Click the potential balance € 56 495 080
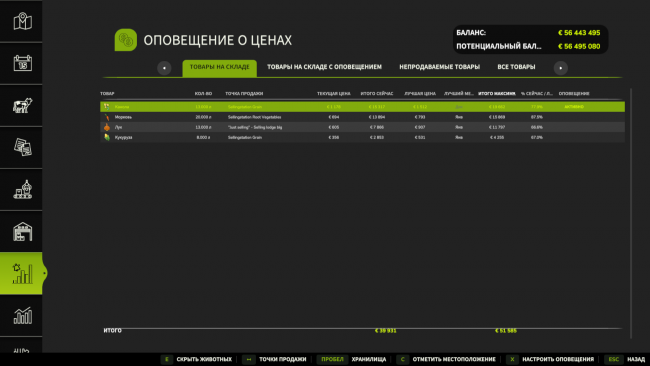The height and width of the screenshot is (366, 650). 579,46
